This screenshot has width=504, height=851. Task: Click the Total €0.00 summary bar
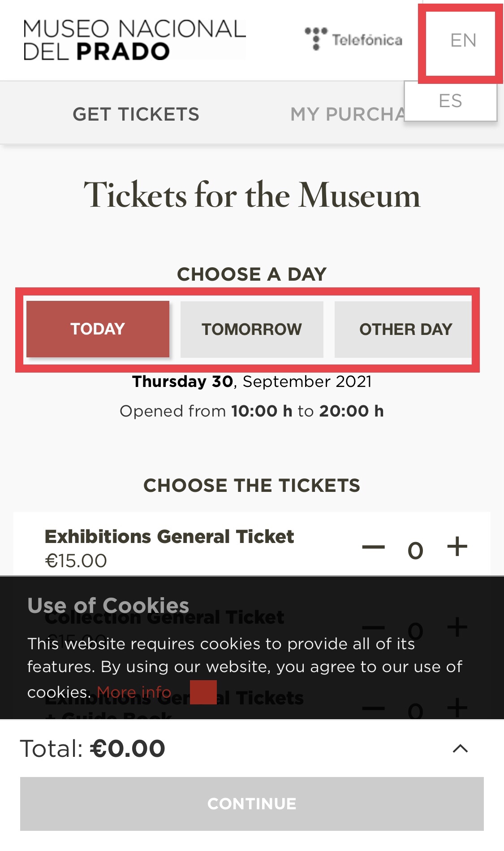pyautogui.click(x=93, y=748)
